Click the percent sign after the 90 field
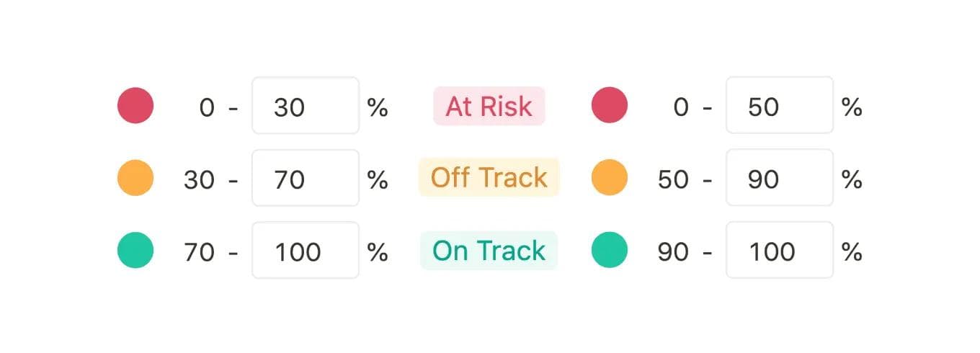Viewport: 980px width, 353px height. (x=852, y=179)
